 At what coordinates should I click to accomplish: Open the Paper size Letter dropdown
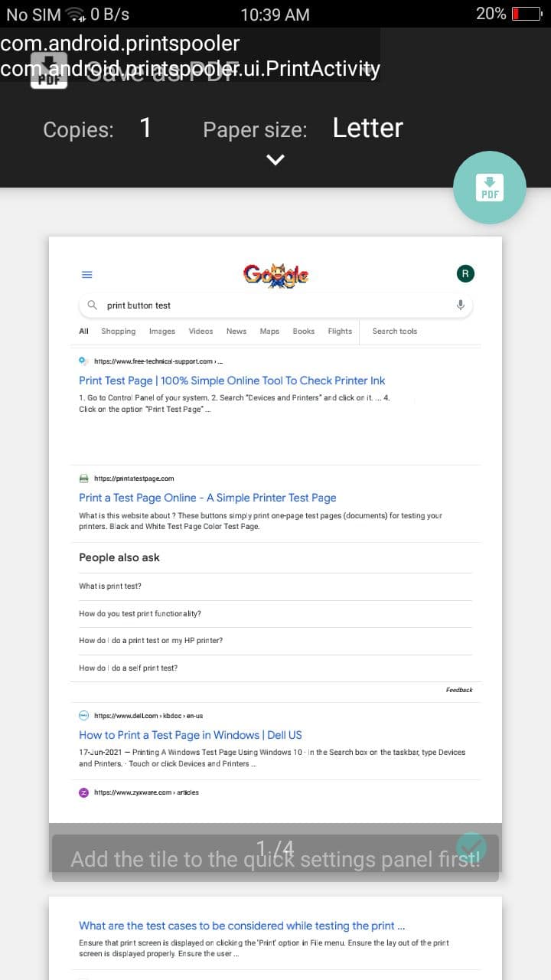367,128
